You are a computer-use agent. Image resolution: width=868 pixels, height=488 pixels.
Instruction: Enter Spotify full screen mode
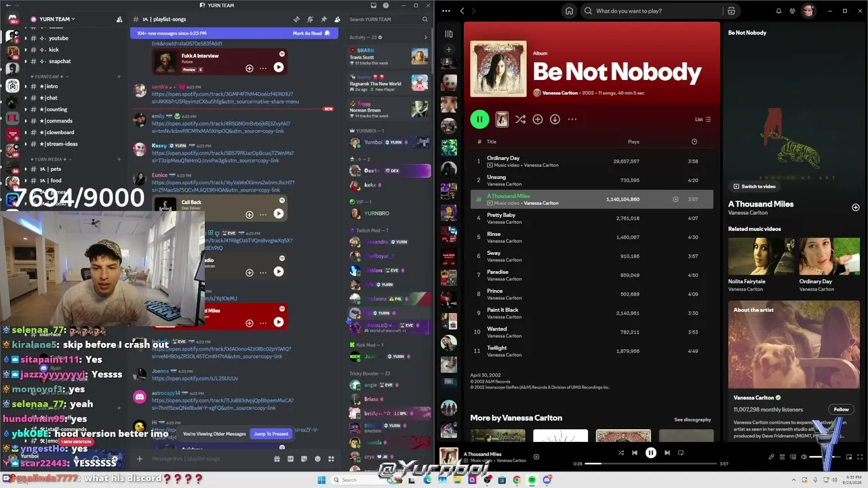click(x=860, y=457)
